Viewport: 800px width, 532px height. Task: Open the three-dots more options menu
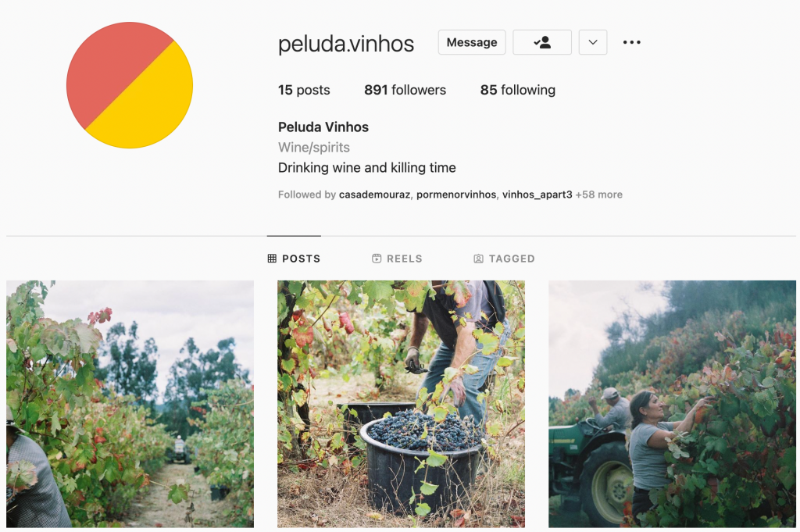(631, 42)
